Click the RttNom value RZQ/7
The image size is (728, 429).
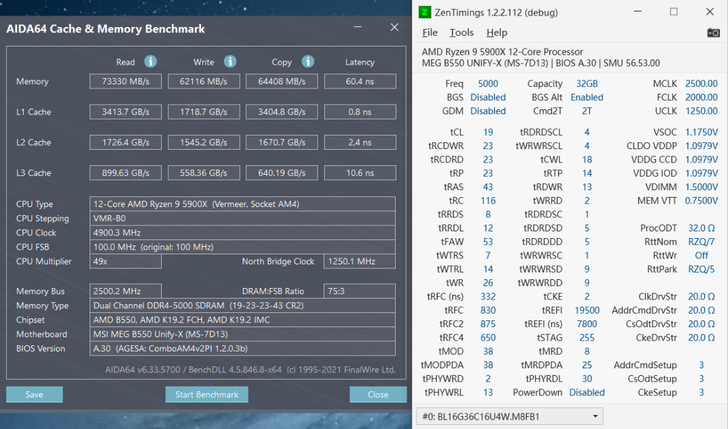click(x=702, y=242)
